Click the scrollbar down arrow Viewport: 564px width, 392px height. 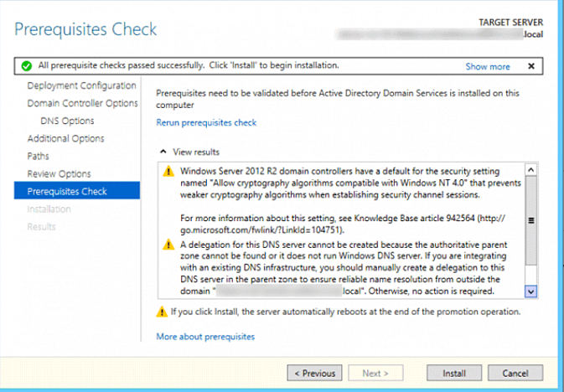point(530,291)
